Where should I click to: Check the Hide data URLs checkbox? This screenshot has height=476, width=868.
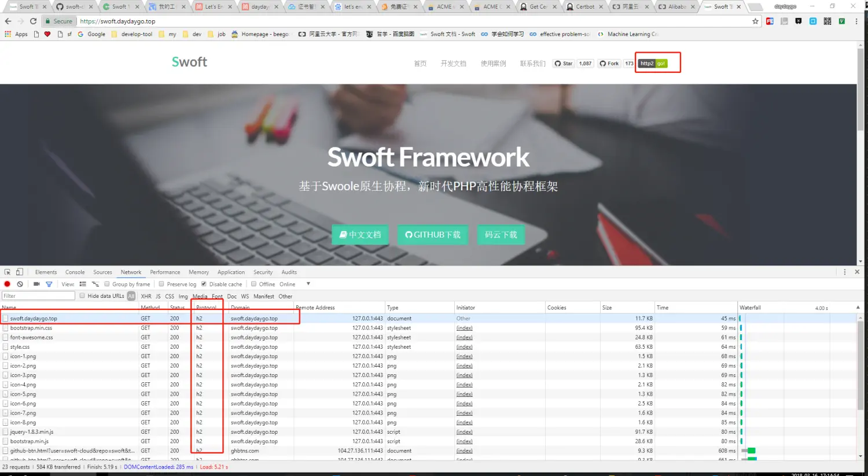(x=82, y=296)
